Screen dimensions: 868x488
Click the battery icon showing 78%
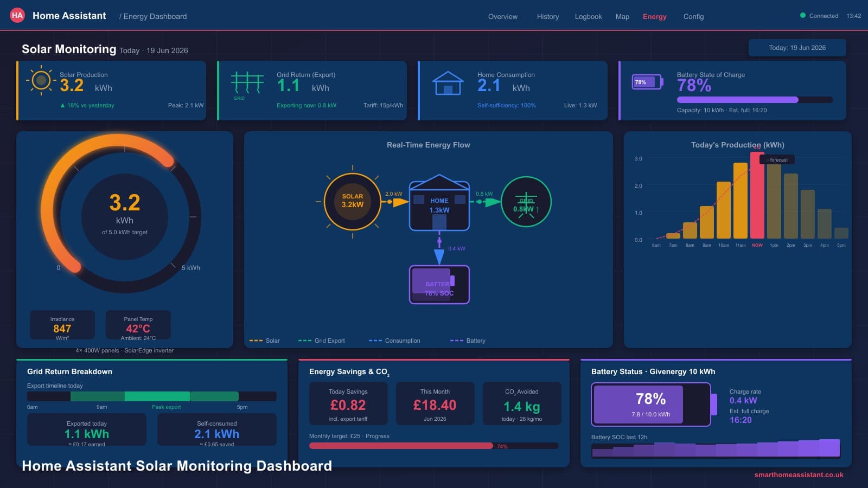[648, 82]
